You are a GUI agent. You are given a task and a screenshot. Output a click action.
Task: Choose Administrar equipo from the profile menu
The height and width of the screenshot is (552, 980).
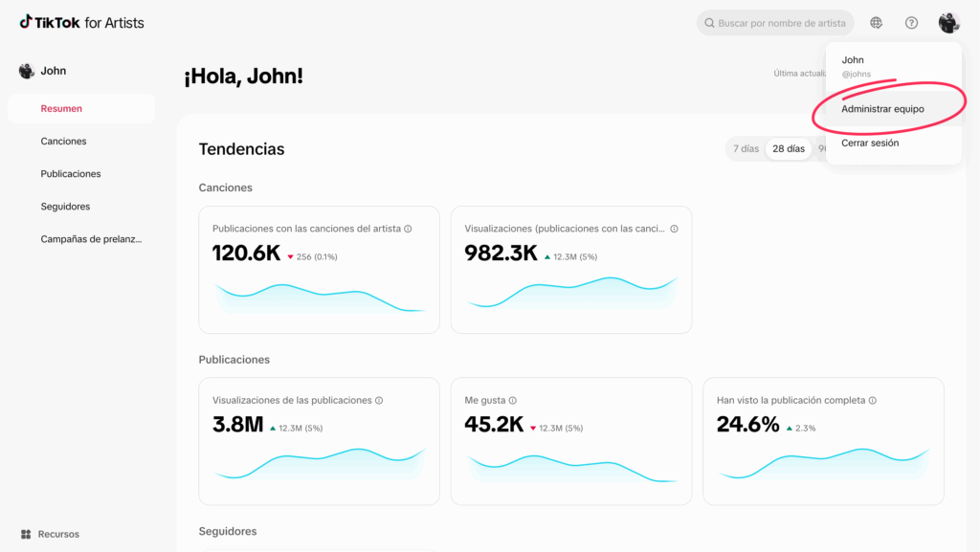click(882, 109)
